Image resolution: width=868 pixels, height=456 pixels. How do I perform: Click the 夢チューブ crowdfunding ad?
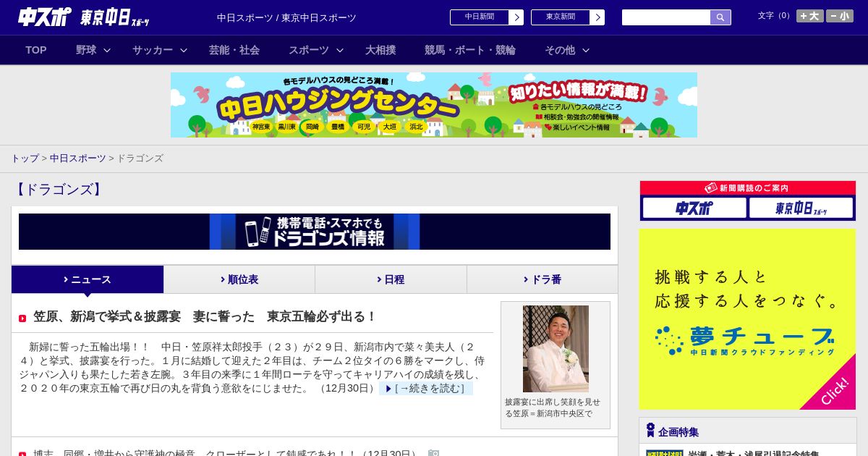pyautogui.click(x=747, y=319)
